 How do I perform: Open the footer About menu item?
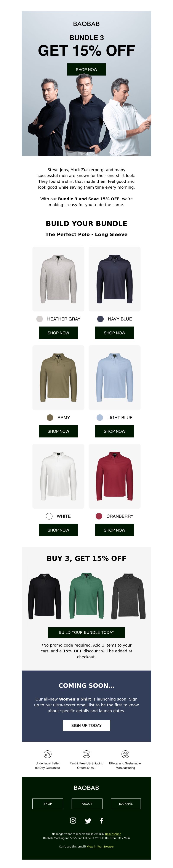[x=87, y=804]
